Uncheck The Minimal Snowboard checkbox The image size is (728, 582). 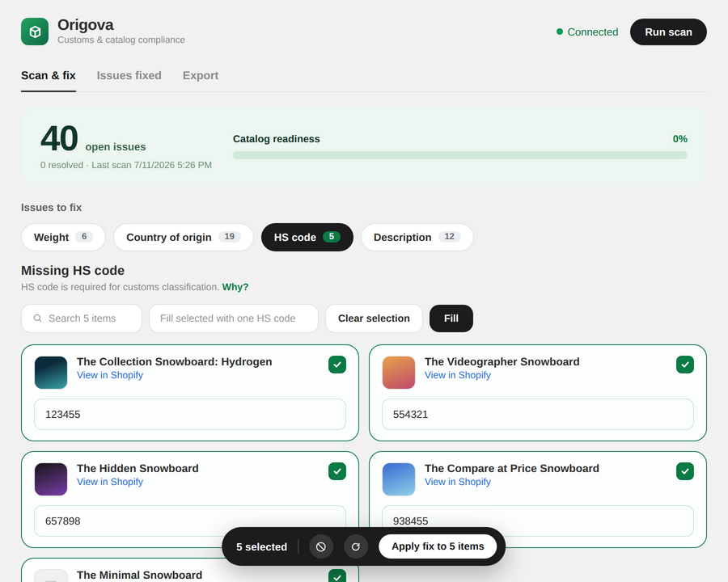pos(337,576)
